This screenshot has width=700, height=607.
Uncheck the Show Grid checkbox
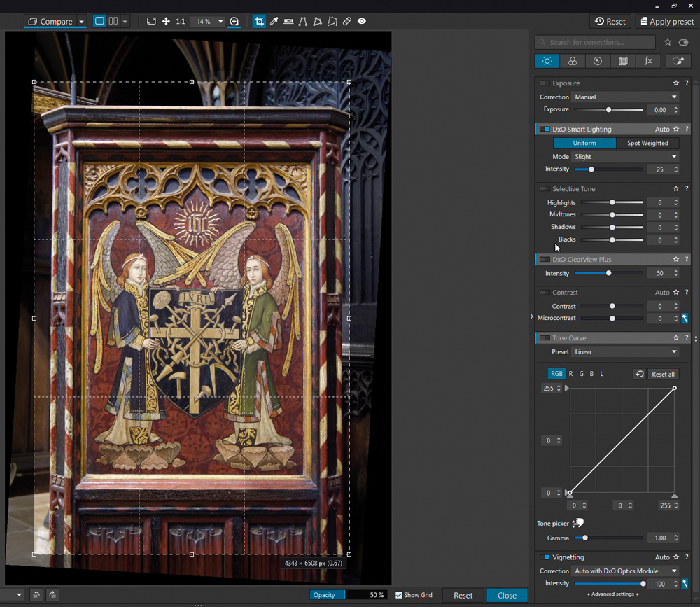(399, 595)
